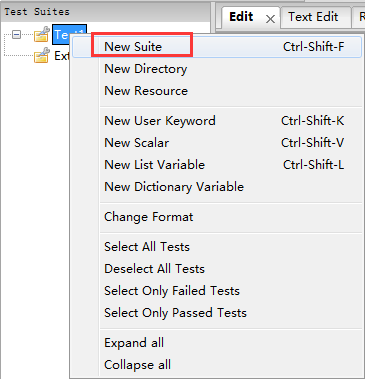The height and width of the screenshot is (379, 365).
Task: Add a New Scalar variable
Action: (x=217, y=143)
